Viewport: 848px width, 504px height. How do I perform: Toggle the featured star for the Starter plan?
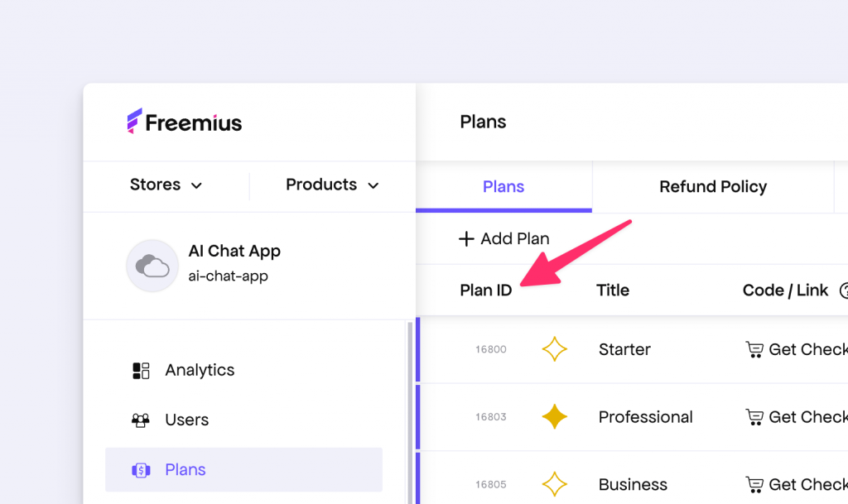tap(555, 349)
